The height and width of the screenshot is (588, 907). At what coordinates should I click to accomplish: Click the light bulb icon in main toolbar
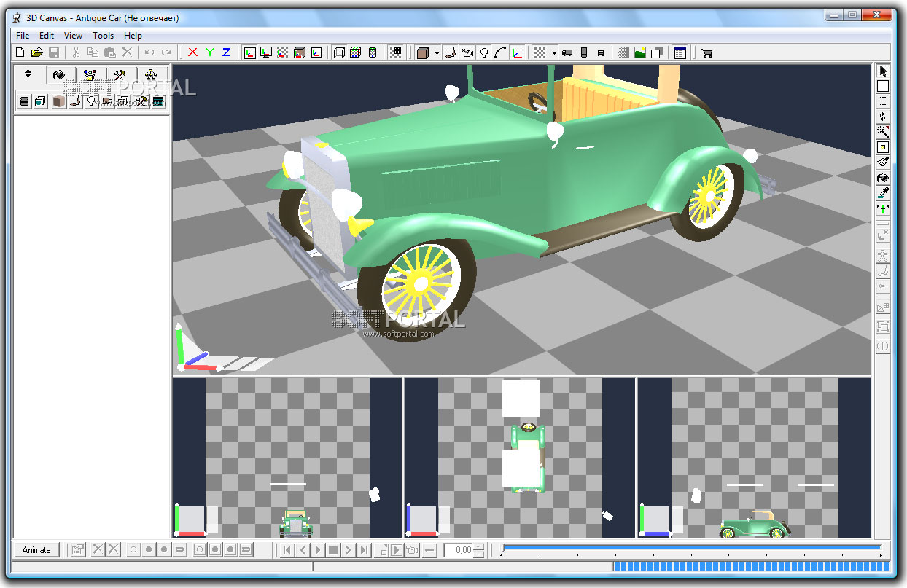[x=483, y=52]
